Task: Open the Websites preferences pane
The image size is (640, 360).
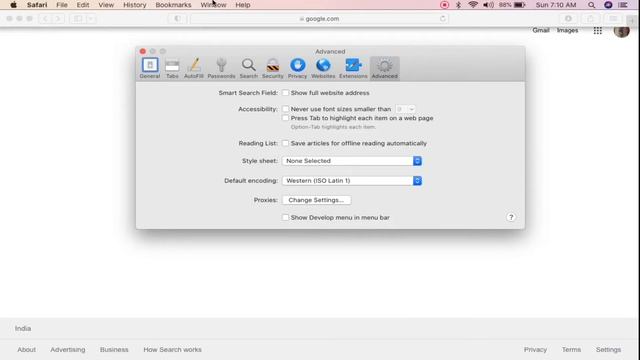Action: pos(323,68)
